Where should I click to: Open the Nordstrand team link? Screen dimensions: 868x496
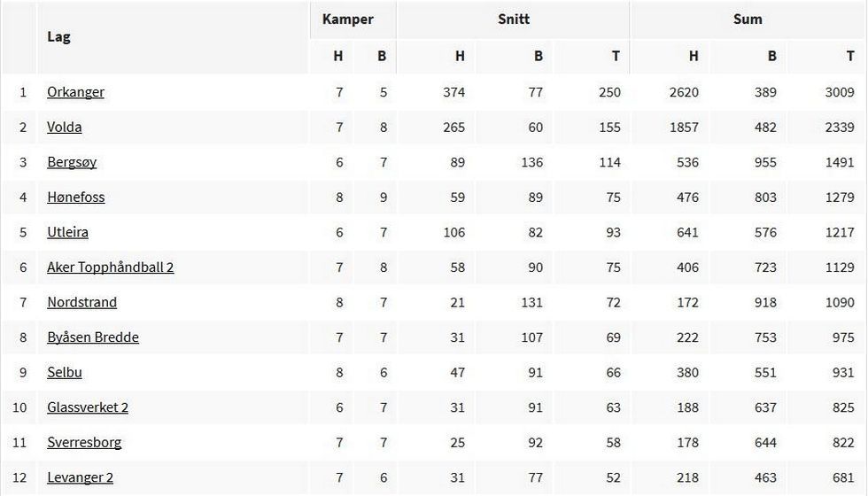pos(81,302)
